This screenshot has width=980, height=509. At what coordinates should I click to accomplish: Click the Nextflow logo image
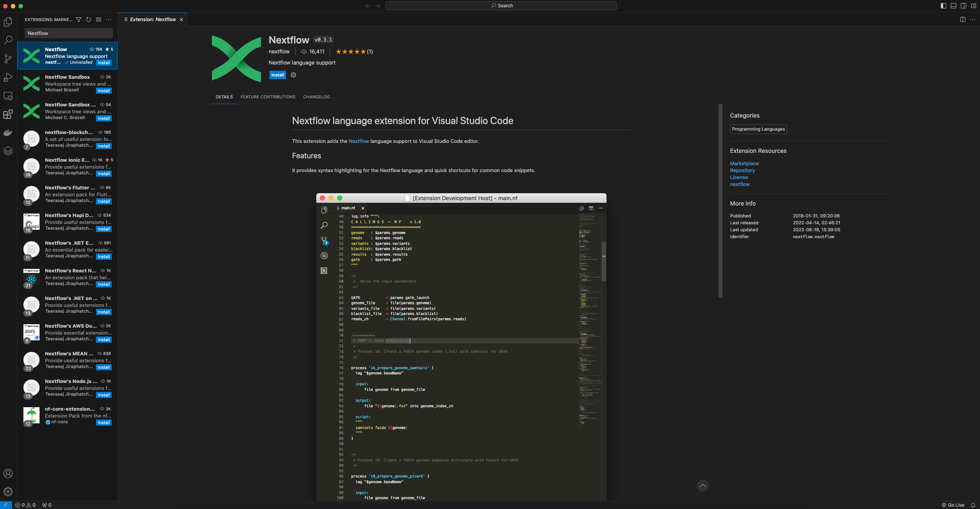[x=236, y=59]
